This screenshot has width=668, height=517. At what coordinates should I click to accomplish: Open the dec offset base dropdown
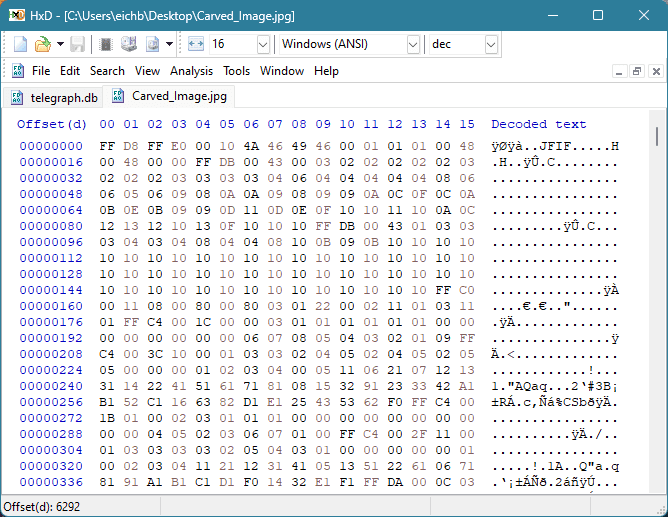pyautogui.click(x=491, y=44)
